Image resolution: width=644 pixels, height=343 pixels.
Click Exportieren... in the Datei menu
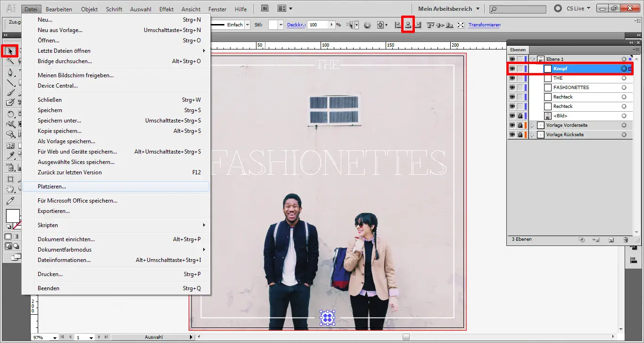pyautogui.click(x=54, y=211)
